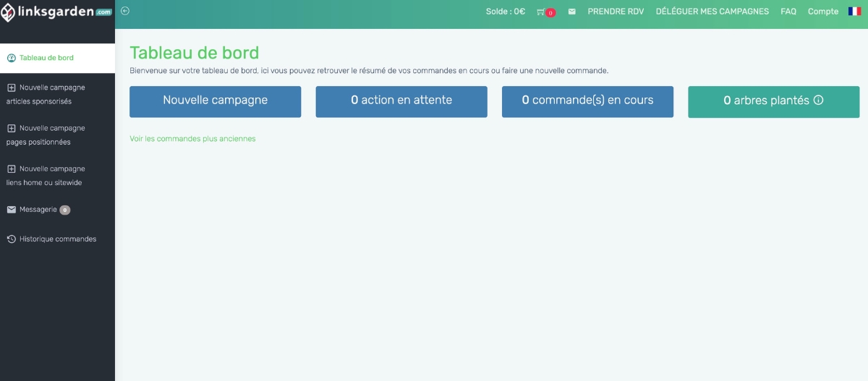This screenshot has width=868, height=381.
Task: Follow Voir les commandes plus anciennes link
Action: (x=192, y=139)
